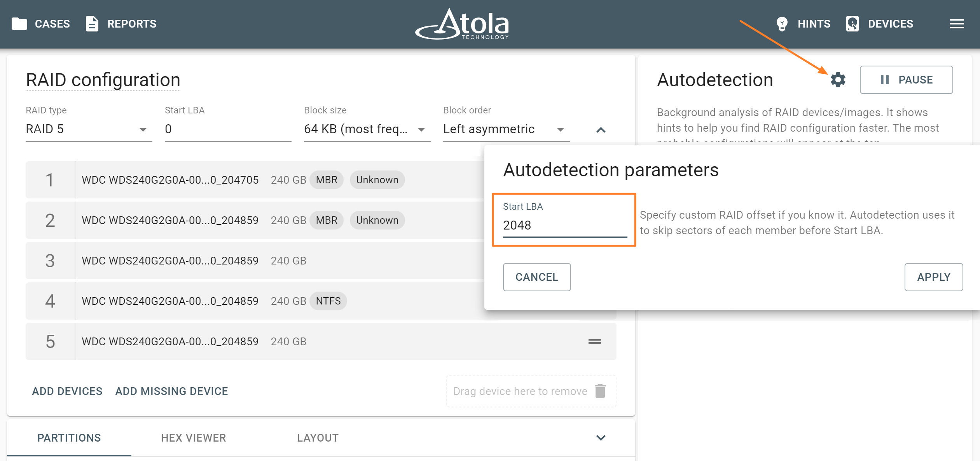Click Add Missing Device
This screenshot has width=980, height=461.
pyautogui.click(x=171, y=391)
